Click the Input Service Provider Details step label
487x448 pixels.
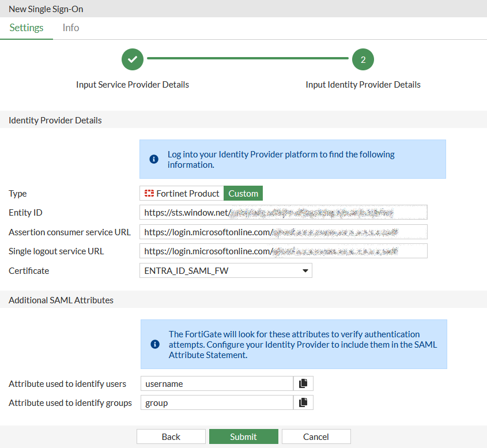tap(132, 84)
